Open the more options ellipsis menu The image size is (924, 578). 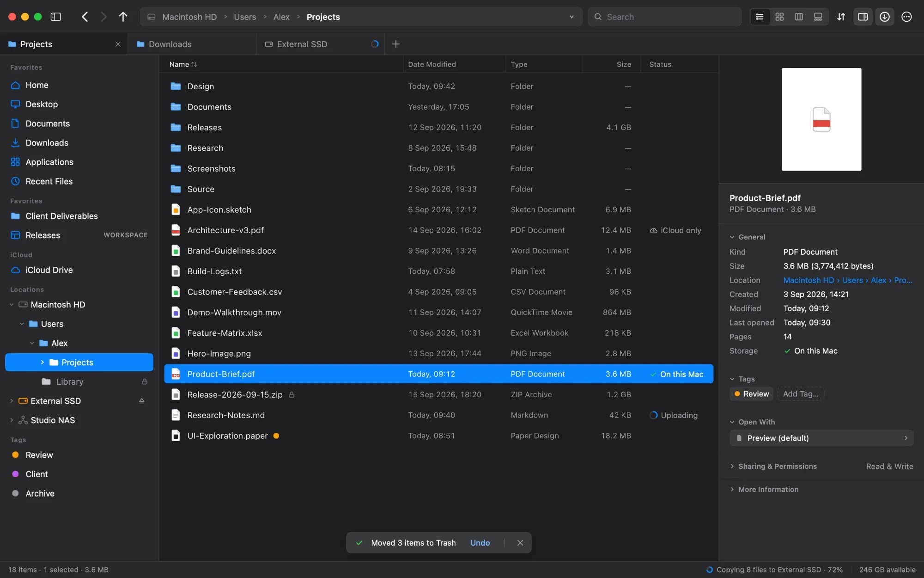(x=906, y=17)
